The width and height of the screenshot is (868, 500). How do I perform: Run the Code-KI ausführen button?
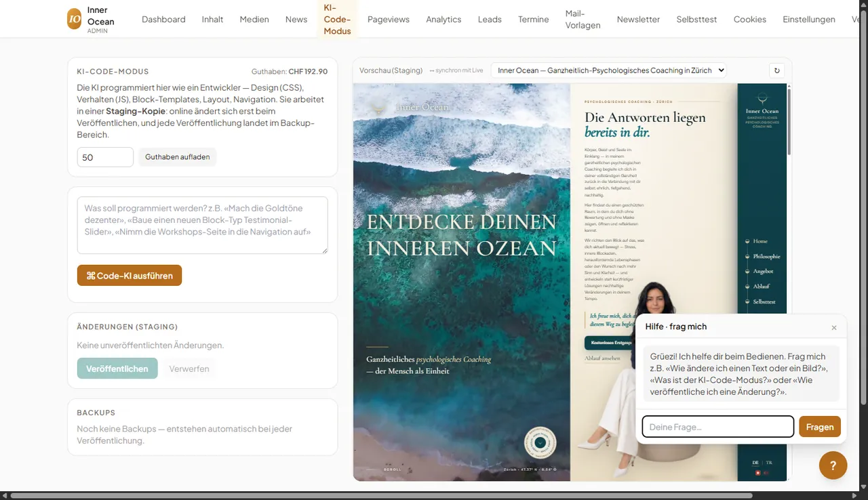[x=130, y=275]
